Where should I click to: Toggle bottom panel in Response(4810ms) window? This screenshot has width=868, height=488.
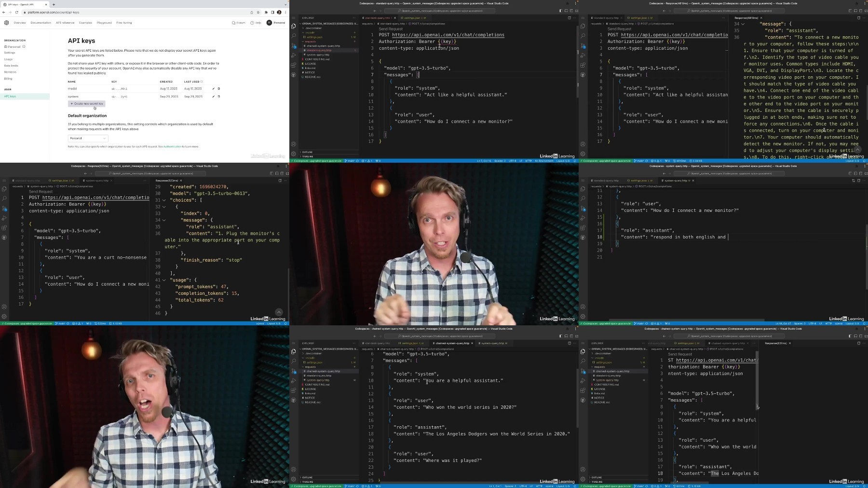click(x=855, y=11)
